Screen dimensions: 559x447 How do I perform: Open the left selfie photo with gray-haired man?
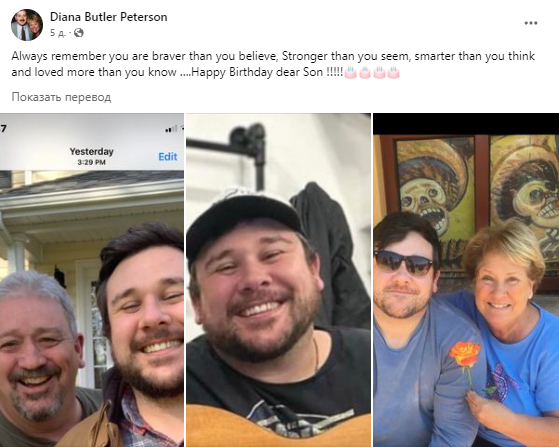point(92,280)
